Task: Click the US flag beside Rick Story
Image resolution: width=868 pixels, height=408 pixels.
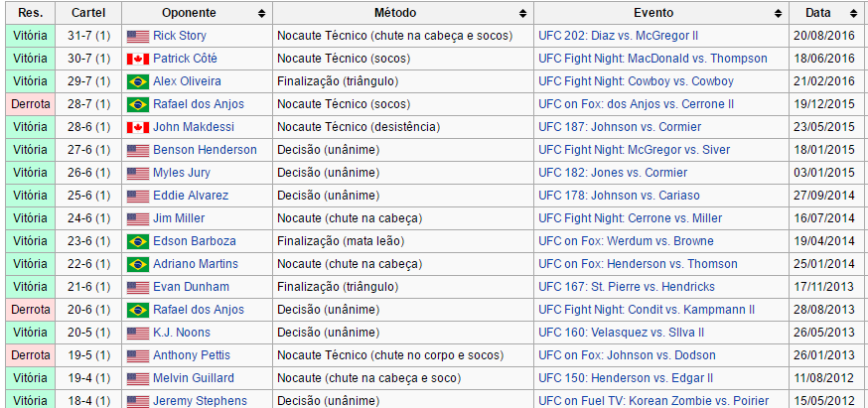Action: [x=138, y=36]
